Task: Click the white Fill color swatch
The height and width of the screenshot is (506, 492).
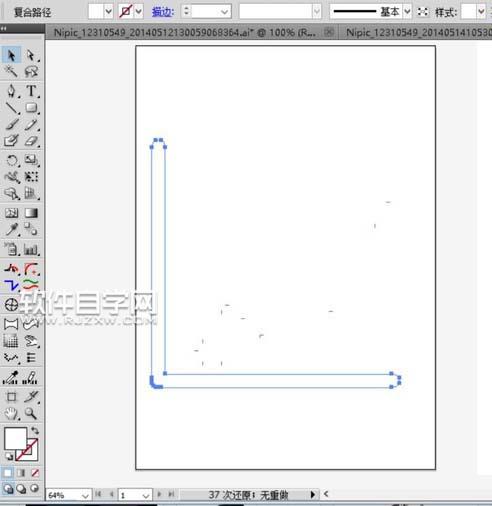Action: (x=15, y=438)
